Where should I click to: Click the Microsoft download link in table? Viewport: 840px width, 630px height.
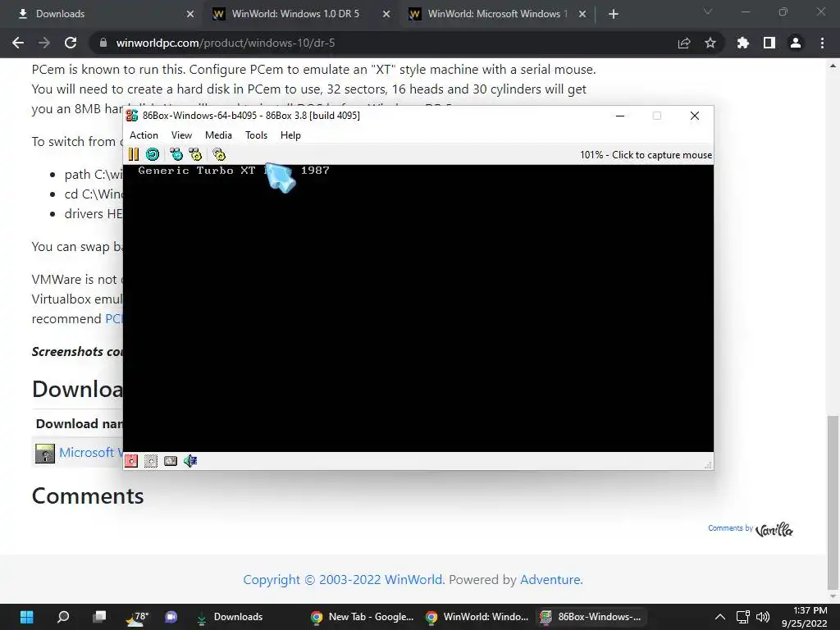coord(91,453)
